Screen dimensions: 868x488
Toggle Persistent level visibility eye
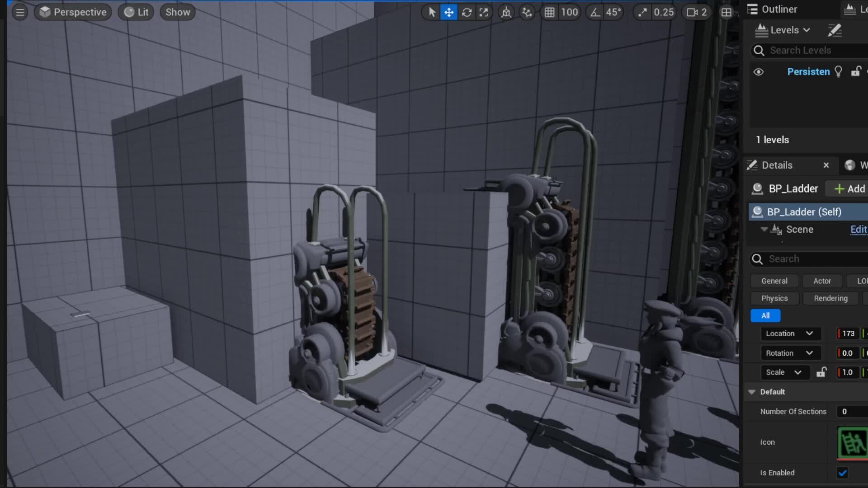(759, 72)
